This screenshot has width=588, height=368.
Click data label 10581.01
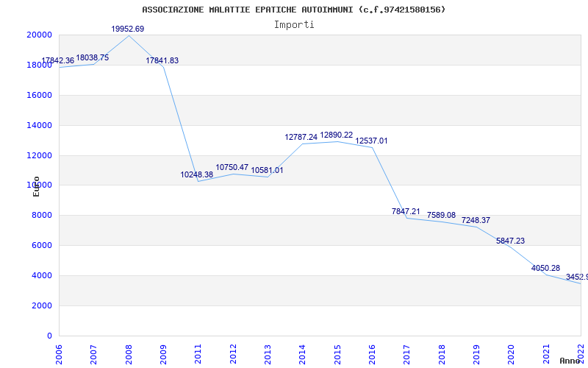pyautogui.click(x=267, y=170)
